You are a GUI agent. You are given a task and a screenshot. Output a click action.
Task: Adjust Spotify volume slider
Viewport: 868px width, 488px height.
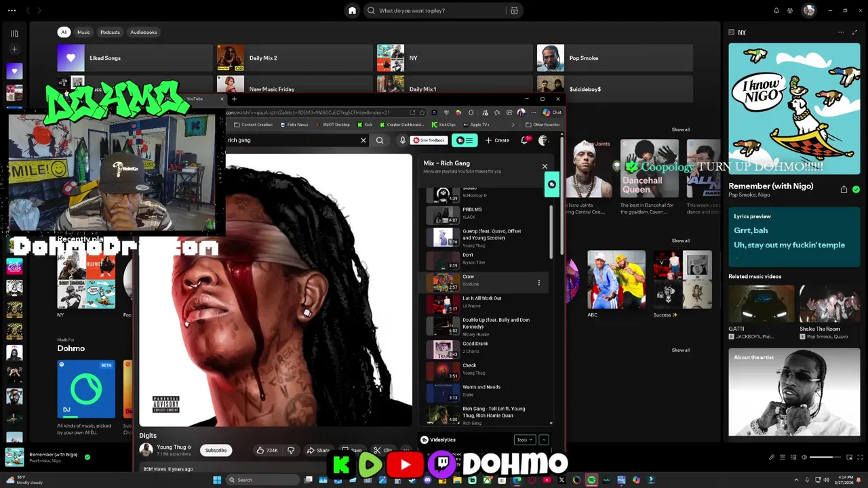tap(825, 457)
